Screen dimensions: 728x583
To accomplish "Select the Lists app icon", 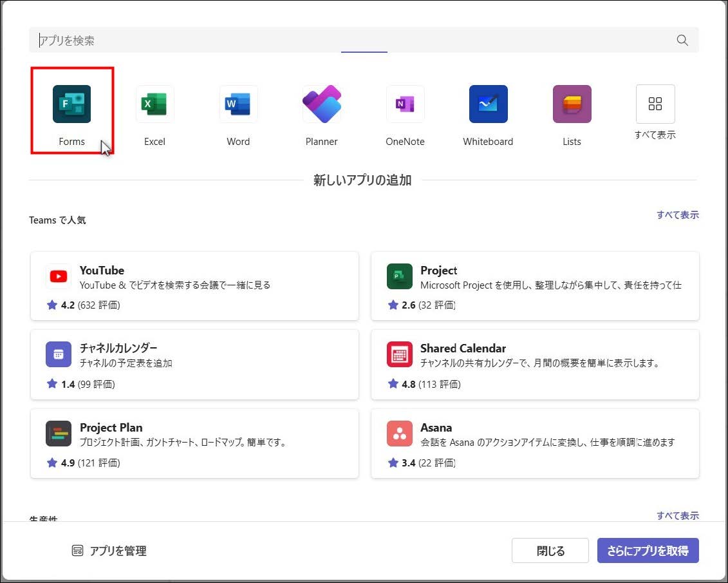I will 572,104.
